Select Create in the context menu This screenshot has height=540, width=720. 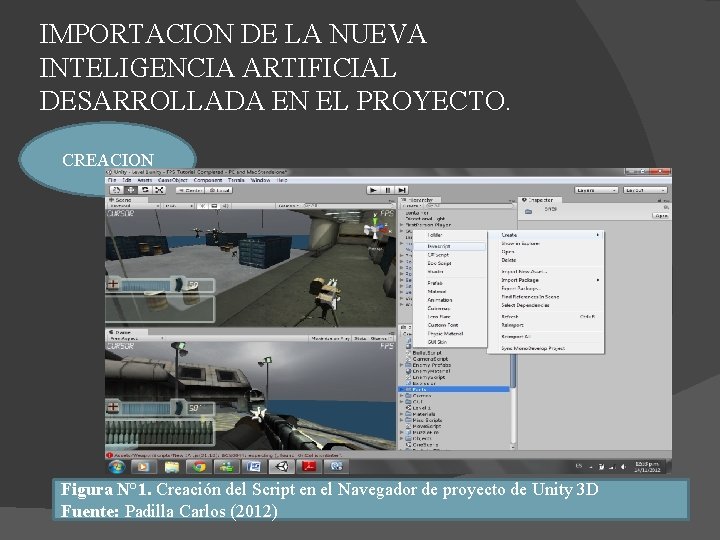(x=546, y=235)
